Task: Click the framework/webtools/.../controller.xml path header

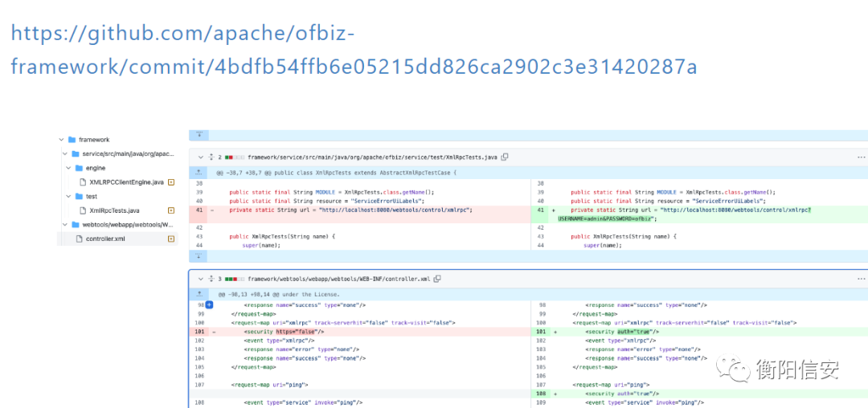Action: pos(339,279)
